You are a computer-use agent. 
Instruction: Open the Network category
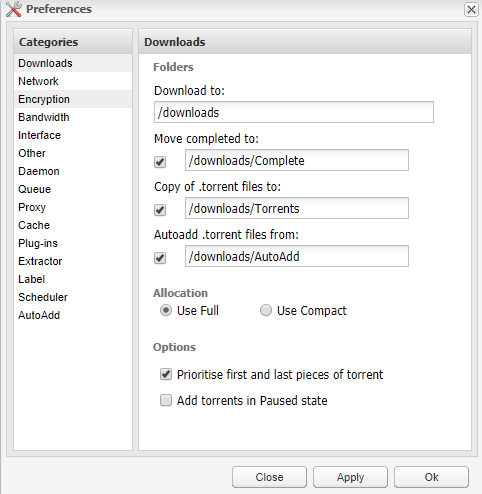(x=73, y=81)
